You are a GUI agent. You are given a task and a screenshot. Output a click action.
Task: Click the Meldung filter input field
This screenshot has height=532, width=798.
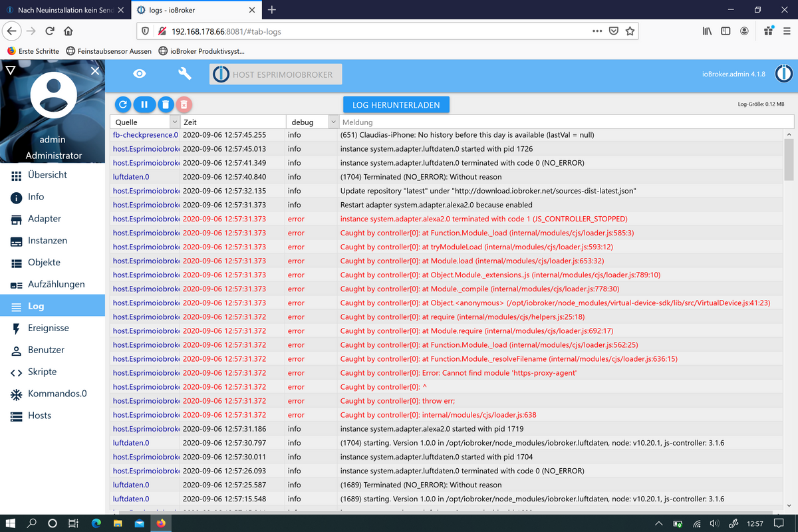pyautogui.click(x=567, y=122)
